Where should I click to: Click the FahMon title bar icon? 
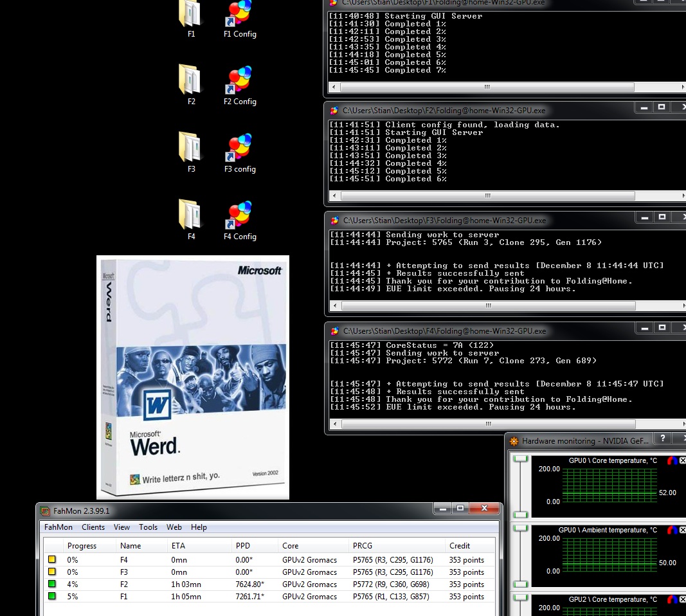(x=45, y=511)
